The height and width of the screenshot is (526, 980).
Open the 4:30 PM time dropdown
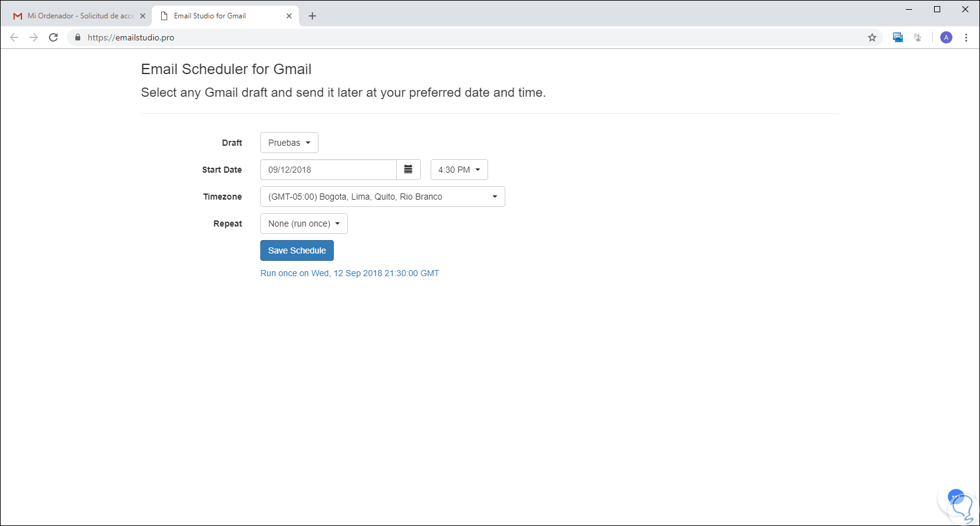[459, 170]
